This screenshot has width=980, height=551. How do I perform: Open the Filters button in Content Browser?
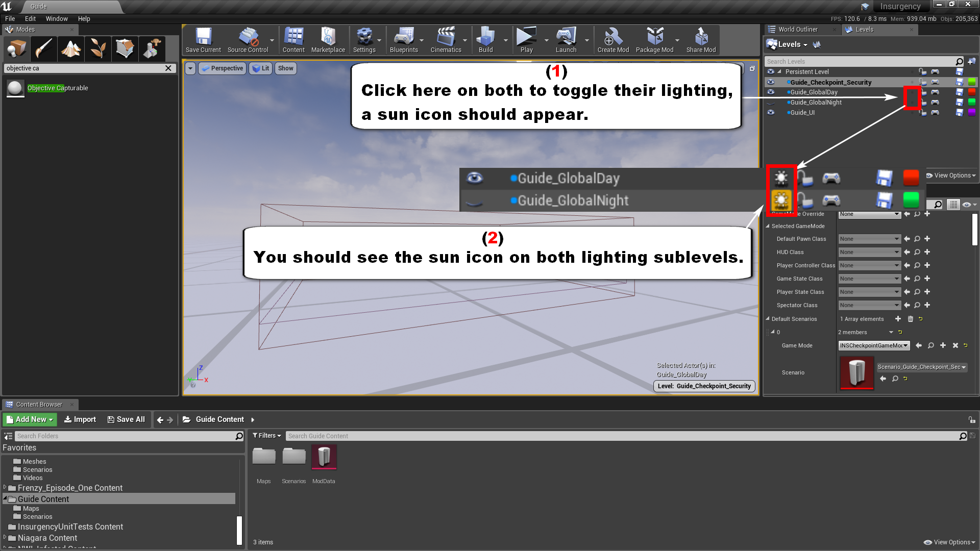267,436
